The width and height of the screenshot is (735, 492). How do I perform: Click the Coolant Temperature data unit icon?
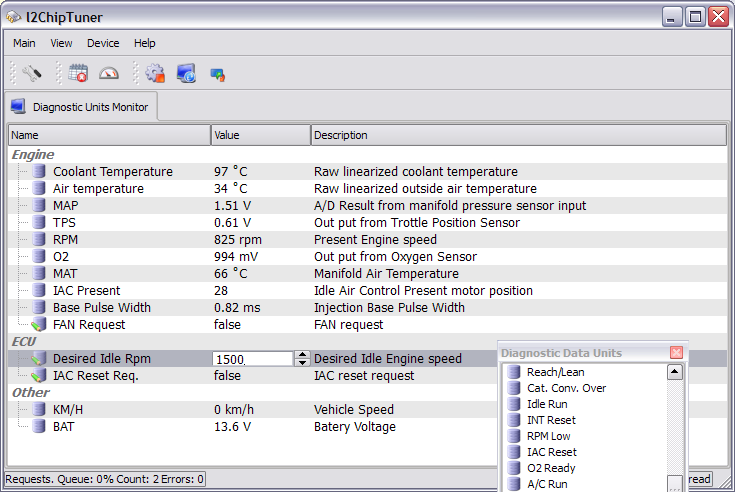(x=39, y=171)
